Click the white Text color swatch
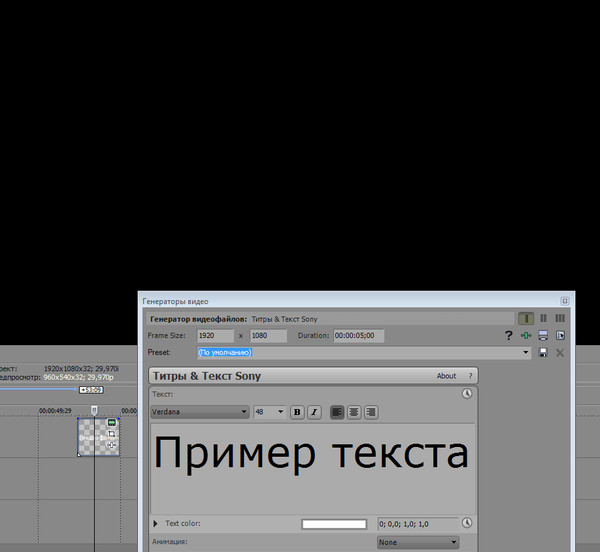The width and height of the screenshot is (600, 552). [x=334, y=524]
